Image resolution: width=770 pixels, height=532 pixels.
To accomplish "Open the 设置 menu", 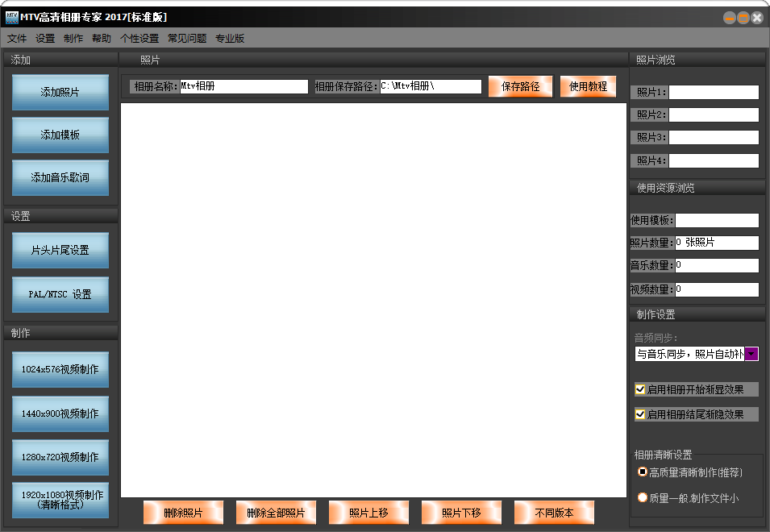I will coord(45,38).
